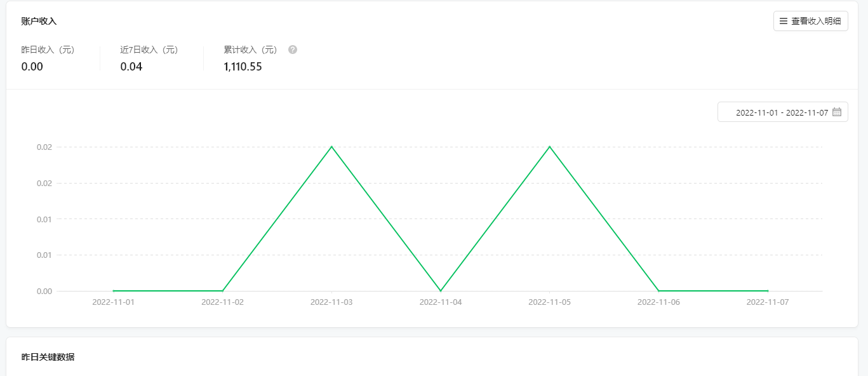Image resolution: width=868 pixels, height=376 pixels.
Task: Click the list icon on the 查看收入明细 button
Action: pos(784,21)
